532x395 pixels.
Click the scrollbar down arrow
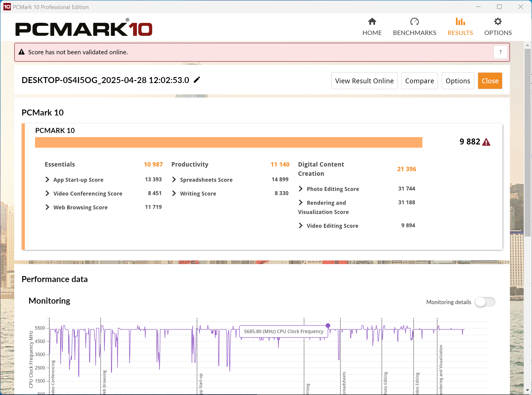pyautogui.click(x=527, y=390)
